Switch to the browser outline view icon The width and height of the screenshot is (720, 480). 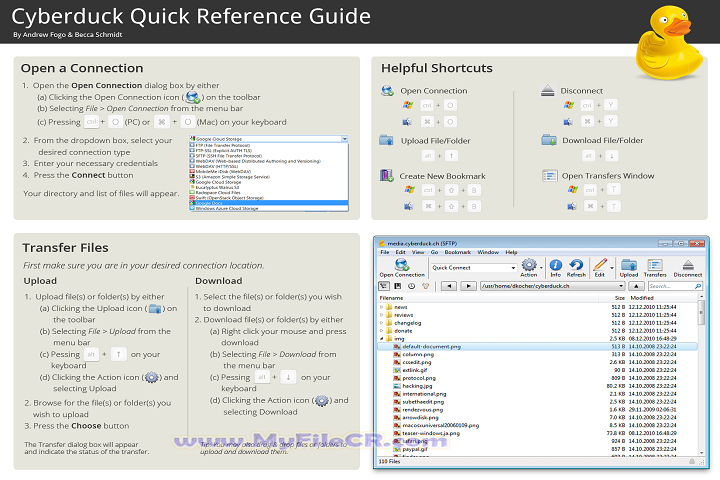point(383,286)
